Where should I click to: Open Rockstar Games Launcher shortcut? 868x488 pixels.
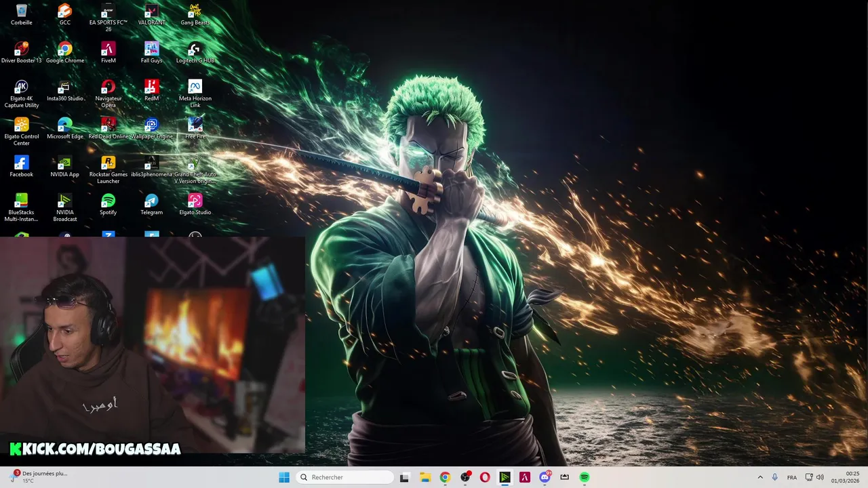coord(108,169)
